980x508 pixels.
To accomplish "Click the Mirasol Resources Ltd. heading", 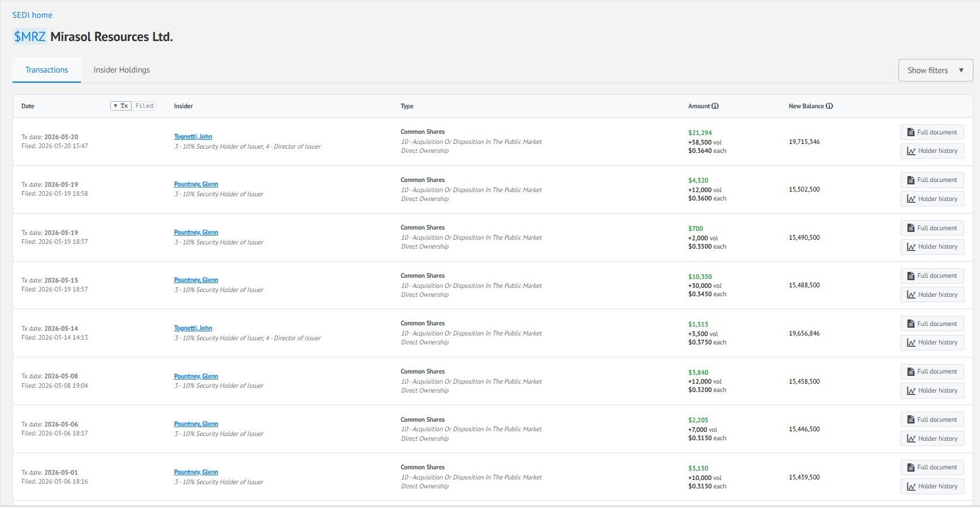I will click(x=111, y=37).
